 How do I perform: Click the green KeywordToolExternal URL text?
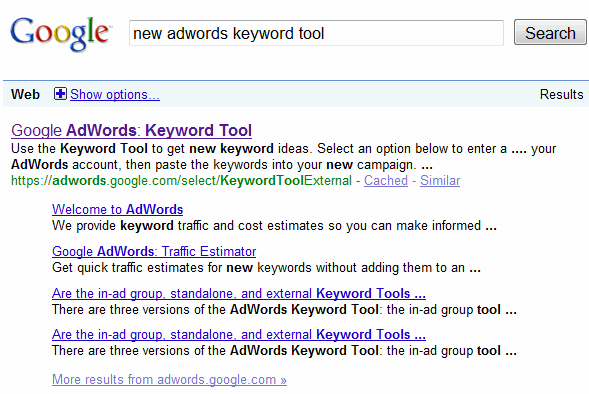point(181,181)
